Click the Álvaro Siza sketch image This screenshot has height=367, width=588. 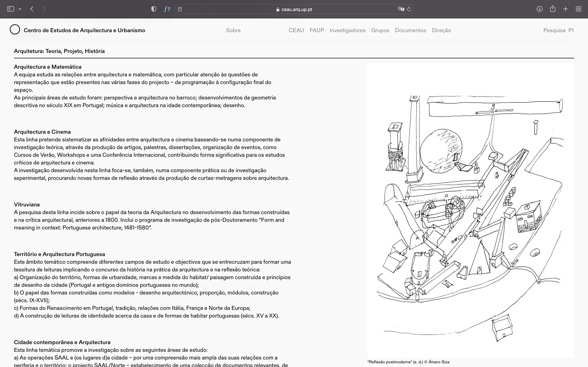470,210
